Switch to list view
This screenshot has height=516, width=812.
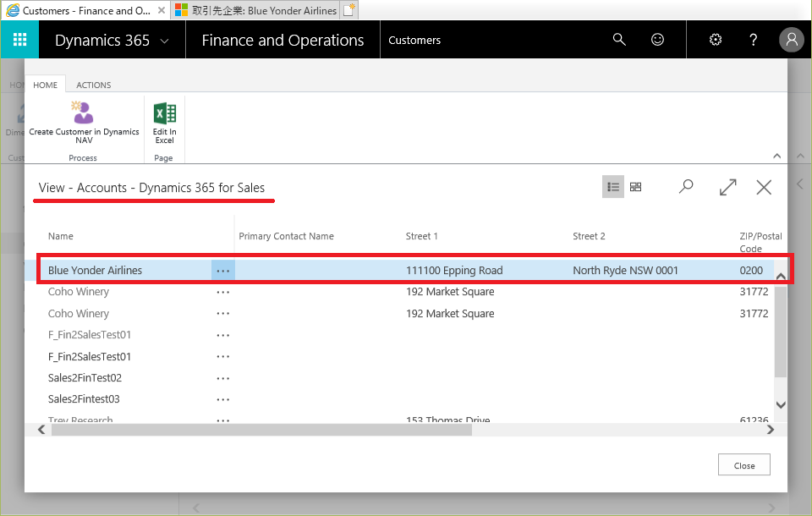613,186
